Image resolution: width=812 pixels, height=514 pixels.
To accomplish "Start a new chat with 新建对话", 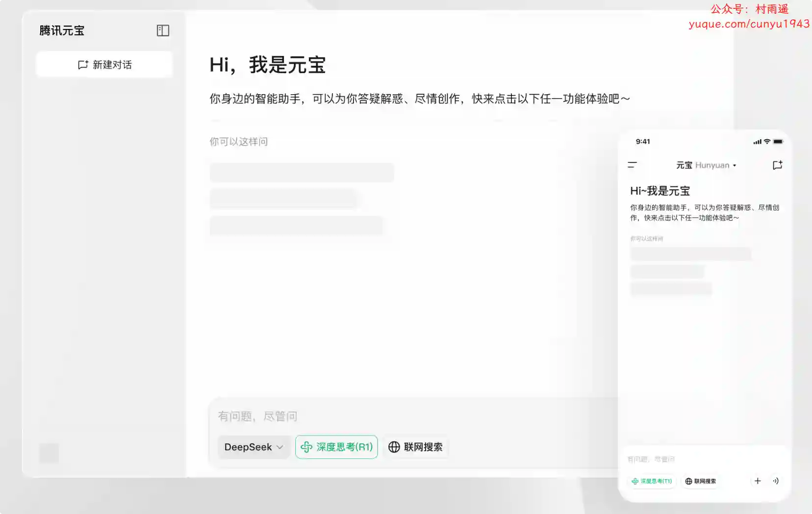I will (104, 65).
